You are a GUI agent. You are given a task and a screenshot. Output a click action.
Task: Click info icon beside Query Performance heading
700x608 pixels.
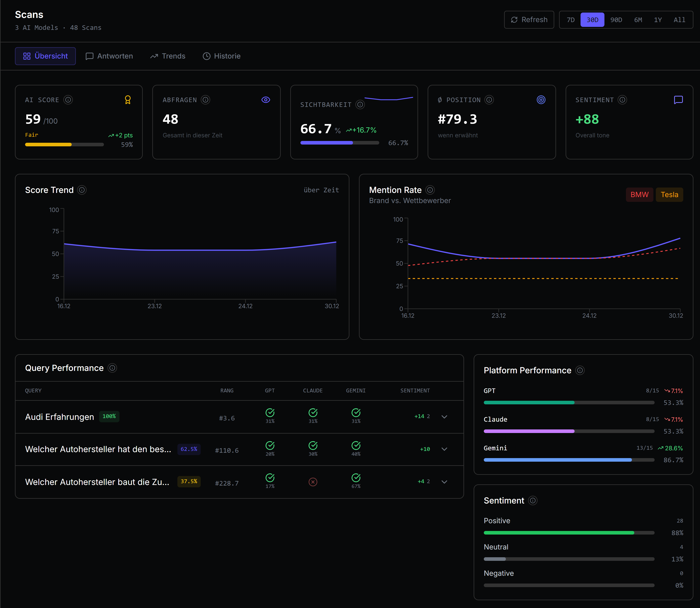[x=112, y=368]
